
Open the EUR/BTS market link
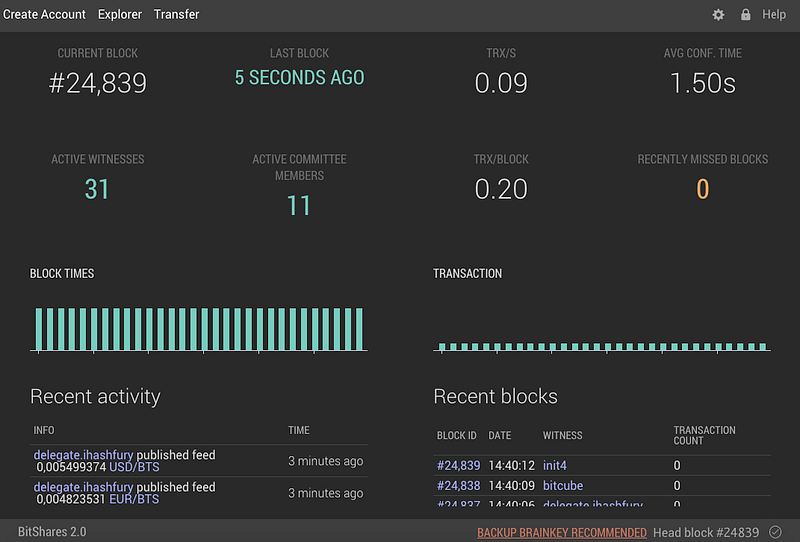point(134,499)
